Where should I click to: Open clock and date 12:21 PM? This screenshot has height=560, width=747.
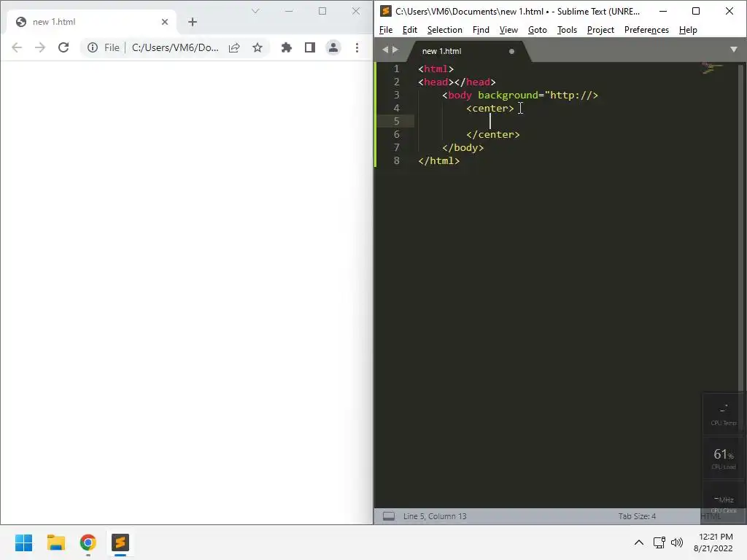(713, 542)
